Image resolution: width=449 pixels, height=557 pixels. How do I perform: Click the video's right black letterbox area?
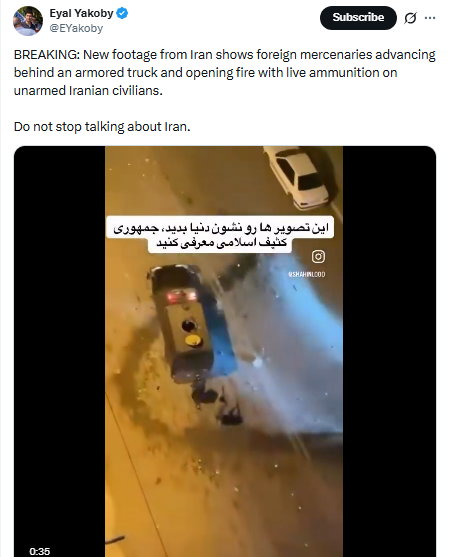point(389,351)
